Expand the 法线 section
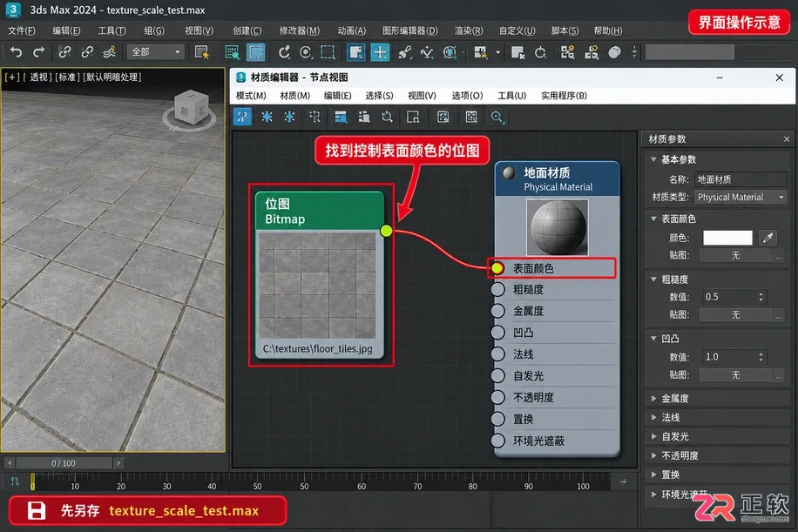Screen dimensions: 798x532 pyautogui.click(x=654, y=418)
